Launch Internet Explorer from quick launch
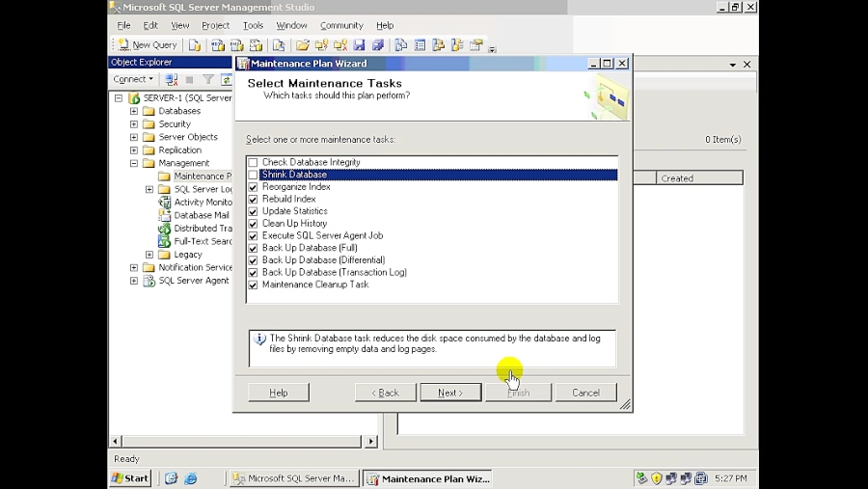The height and width of the screenshot is (489, 868). click(190, 478)
